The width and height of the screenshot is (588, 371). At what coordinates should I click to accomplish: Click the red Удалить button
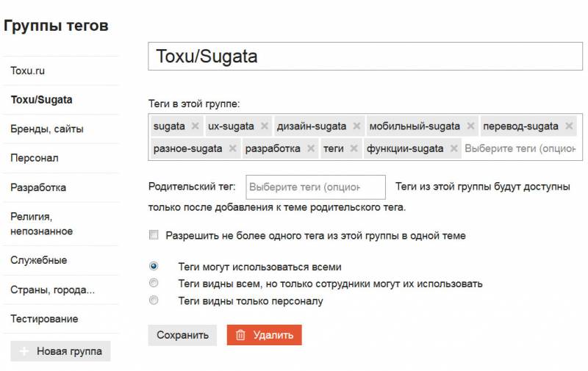pyautogui.click(x=264, y=335)
